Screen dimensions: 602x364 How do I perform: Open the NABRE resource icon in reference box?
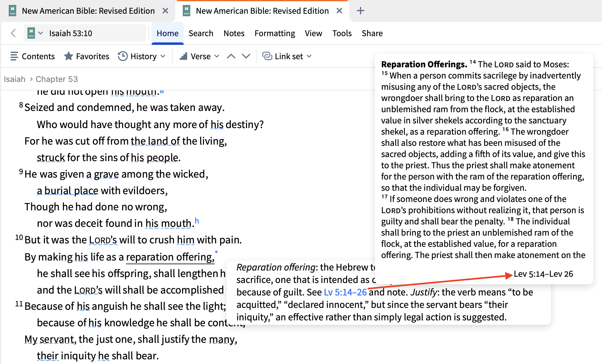31,33
